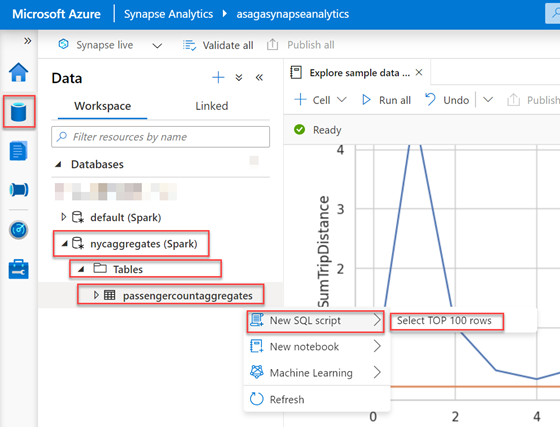This screenshot has width=560, height=427.
Task: Open the Manage hub toolbox icon
Action: tap(19, 269)
